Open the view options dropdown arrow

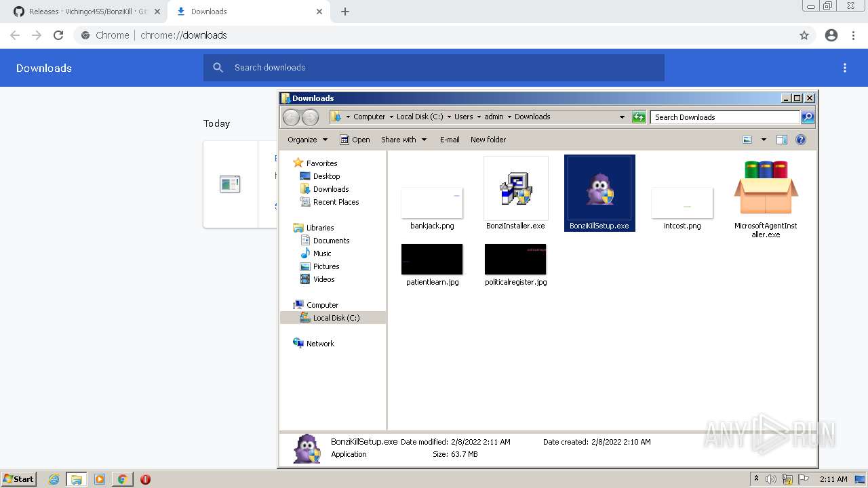(764, 140)
